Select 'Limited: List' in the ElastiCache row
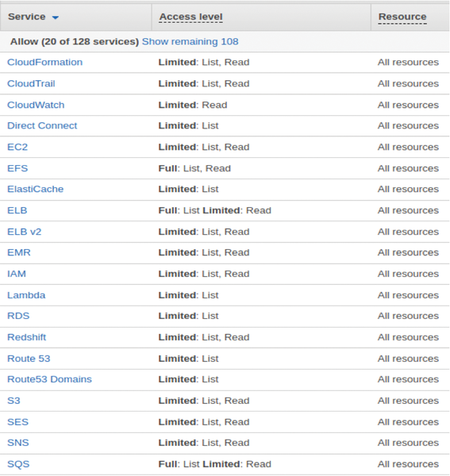The width and height of the screenshot is (450, 476). [188, 189]
